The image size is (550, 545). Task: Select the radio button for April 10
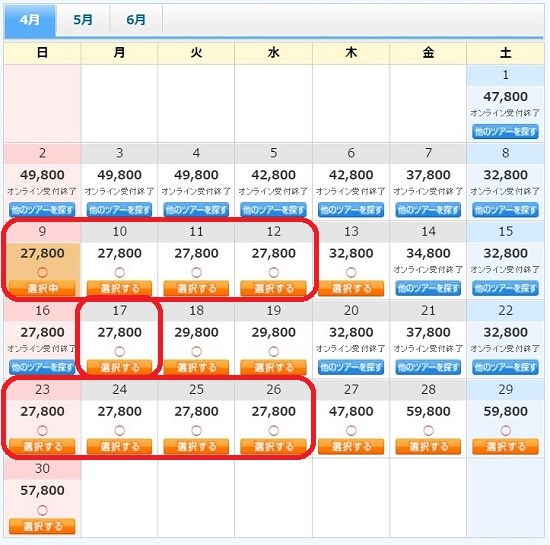click(120, 272)
